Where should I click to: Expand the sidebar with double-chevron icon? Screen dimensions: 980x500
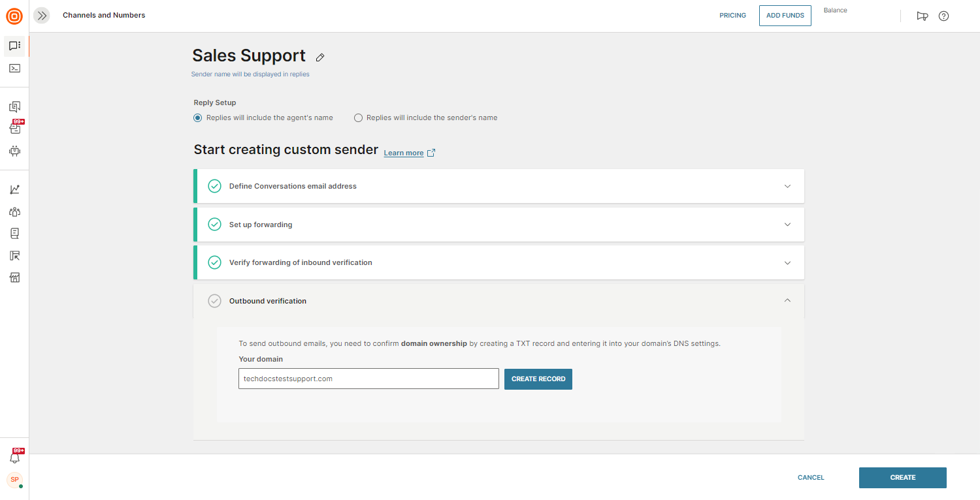(42, 16)
